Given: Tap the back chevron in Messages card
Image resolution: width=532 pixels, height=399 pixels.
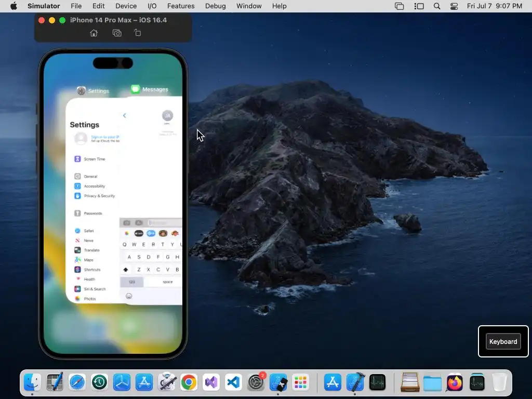Looking at the screenshot, I should [125, 115].
